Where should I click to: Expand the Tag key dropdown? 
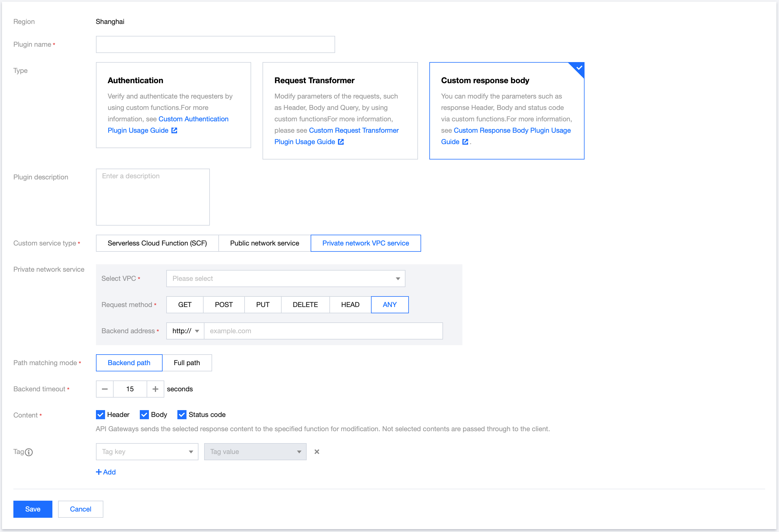(147, 452)
